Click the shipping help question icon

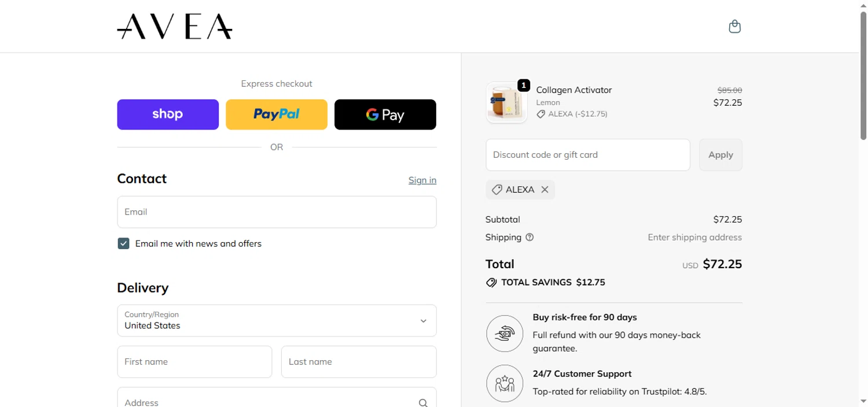click(529, 237)
